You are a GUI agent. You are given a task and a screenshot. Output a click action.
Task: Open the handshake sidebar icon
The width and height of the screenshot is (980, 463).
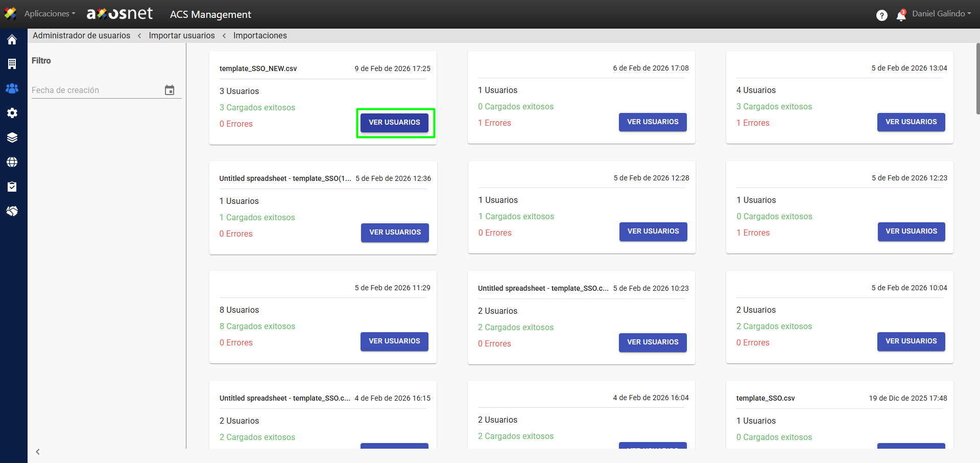(12, 211)
